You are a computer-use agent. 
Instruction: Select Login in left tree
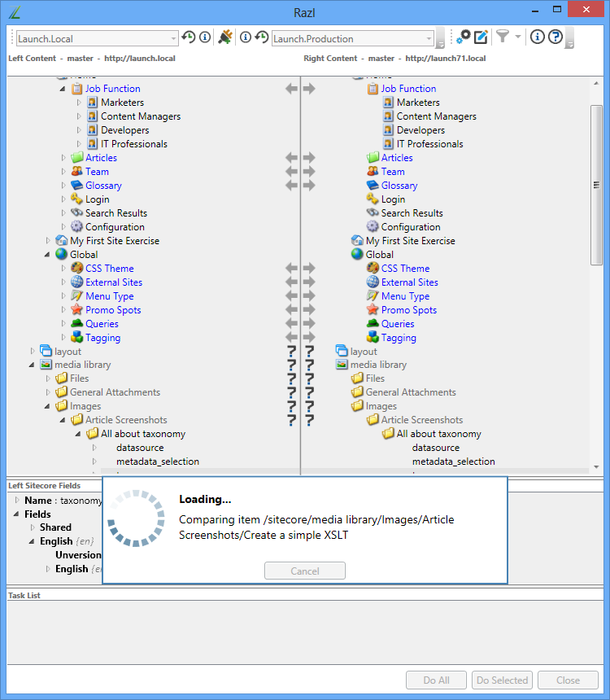98,199
